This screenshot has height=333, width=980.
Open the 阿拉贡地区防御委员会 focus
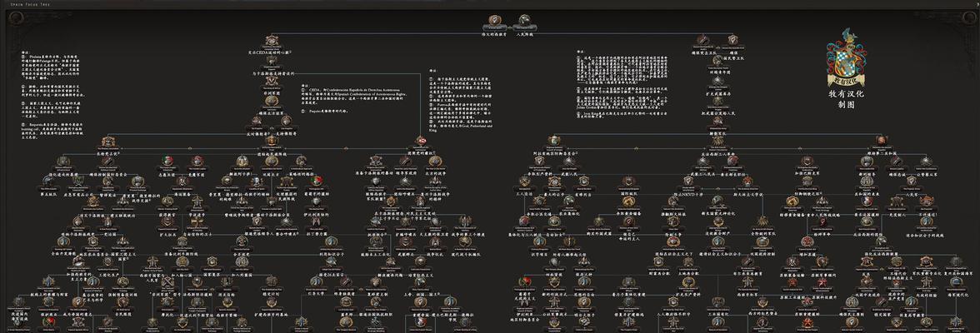tap(553, 142)
